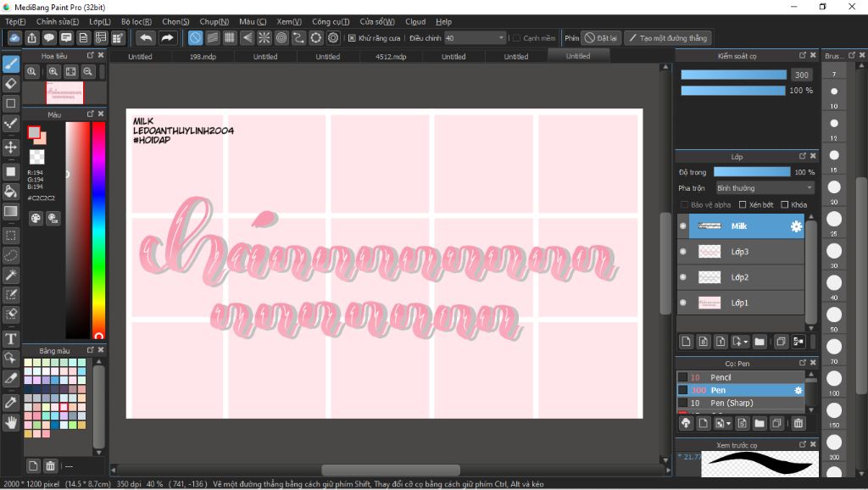This screenshot has width=868, height=490.
Task: Open the Tệp(F) menu
Action: (15, 21)
